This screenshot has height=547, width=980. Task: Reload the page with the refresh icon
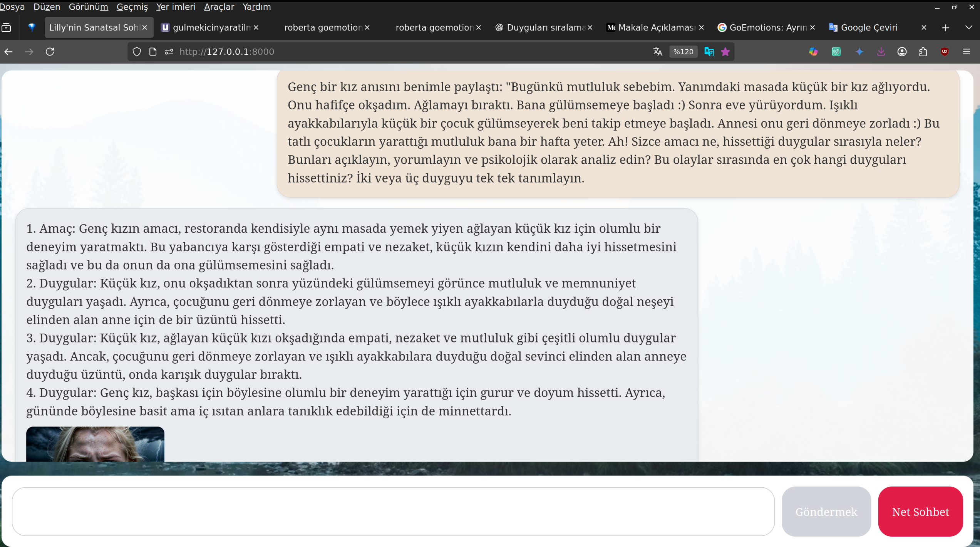(x=50, y=52)
